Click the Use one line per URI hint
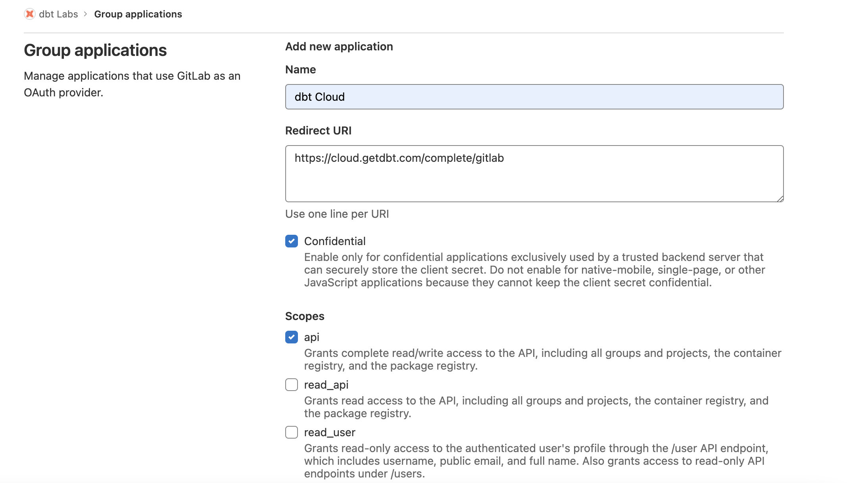 337,214
